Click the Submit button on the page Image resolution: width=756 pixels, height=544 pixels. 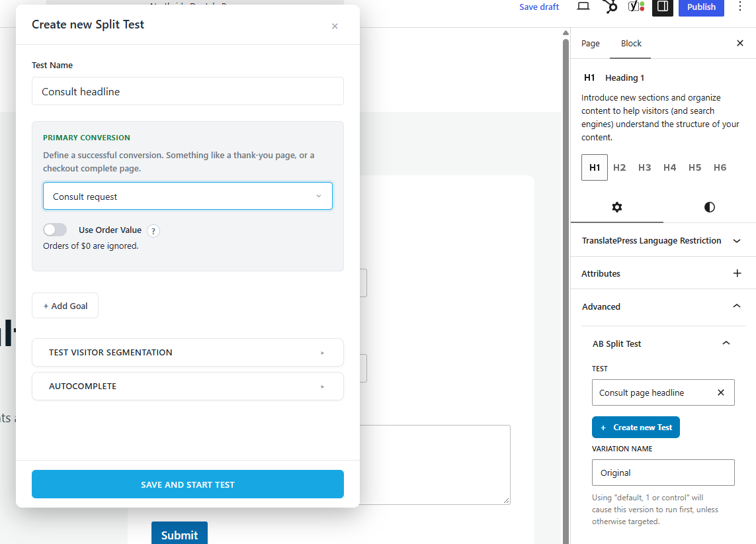point(179,533)
